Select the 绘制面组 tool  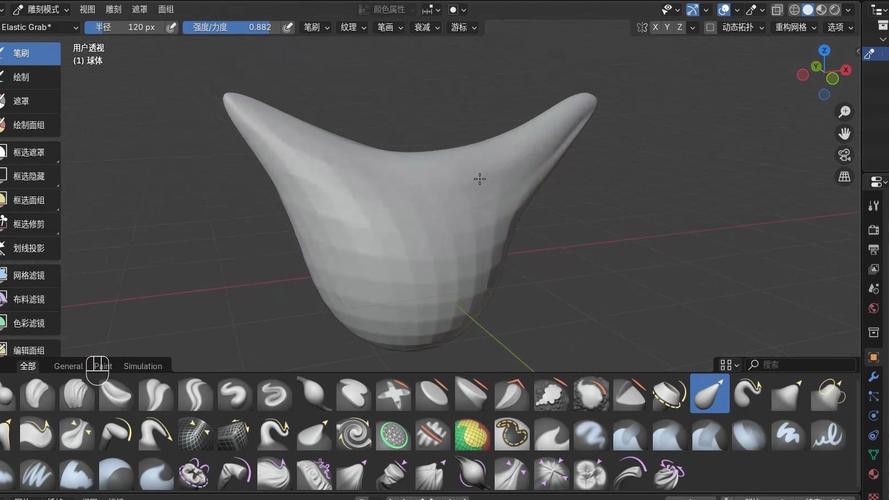[x=30, y=125]
